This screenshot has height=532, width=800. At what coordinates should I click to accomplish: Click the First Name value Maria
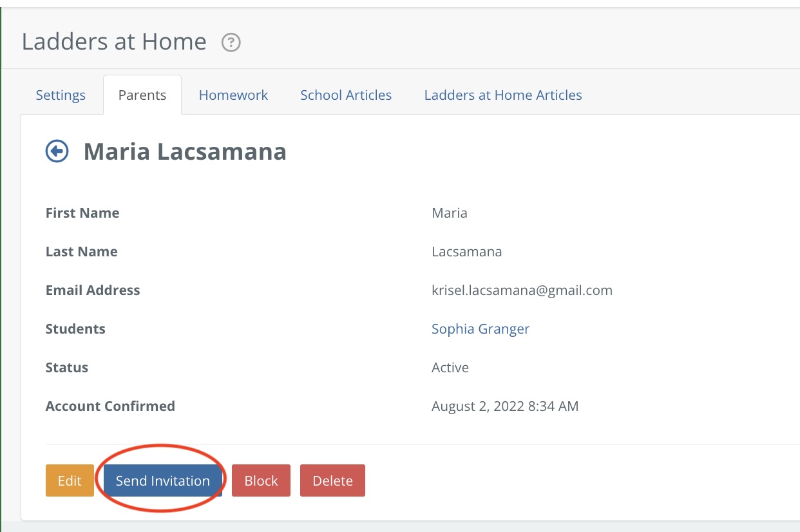click(449, 213)
